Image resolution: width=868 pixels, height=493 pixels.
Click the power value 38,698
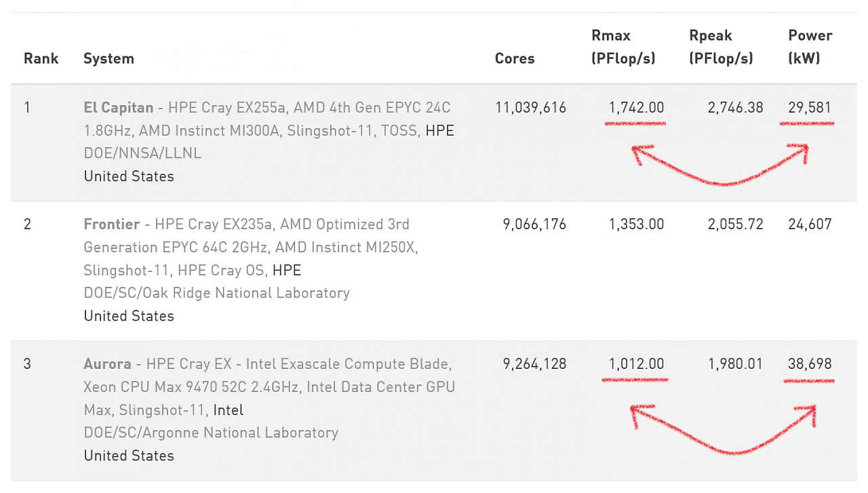(x=810, y=363)
